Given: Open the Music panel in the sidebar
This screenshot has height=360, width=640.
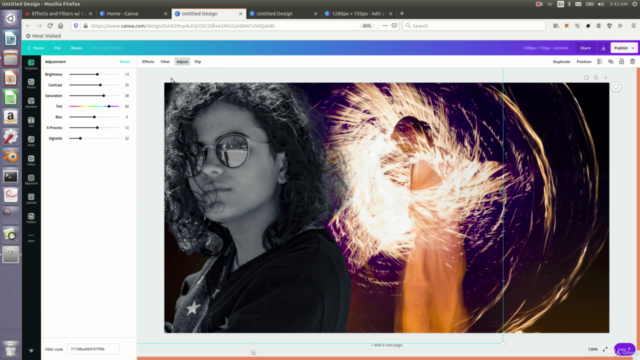Looking at the screenshot, I should pyautogui.click(x=31, y=141).
